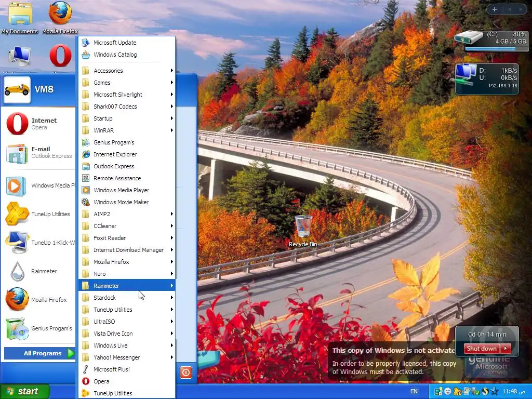Open Genius Progam's in left pane
The image size is (532, 399).
38,328
